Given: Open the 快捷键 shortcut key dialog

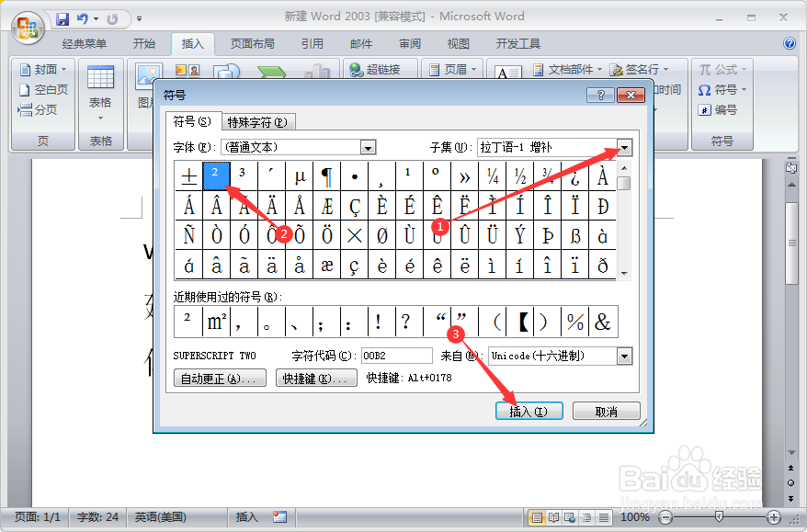Looking at the screenshot, I should pyautogui.click(x=316, y=378).
